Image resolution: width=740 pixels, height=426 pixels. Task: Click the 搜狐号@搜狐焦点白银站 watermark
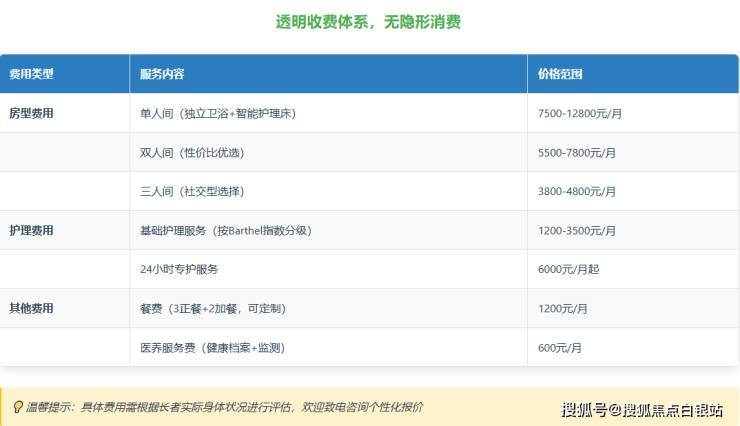coord(641,409)
